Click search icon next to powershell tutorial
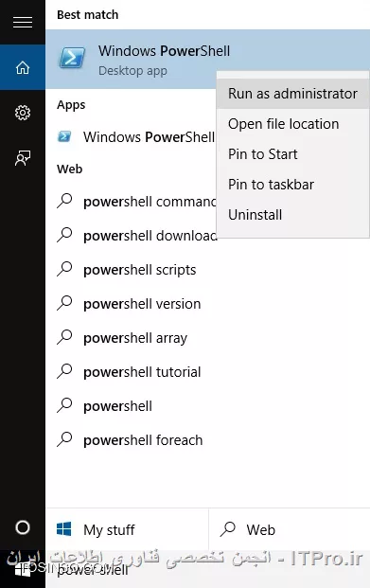Viewport: 370px width, 588px height. click(x=64, y=371)
